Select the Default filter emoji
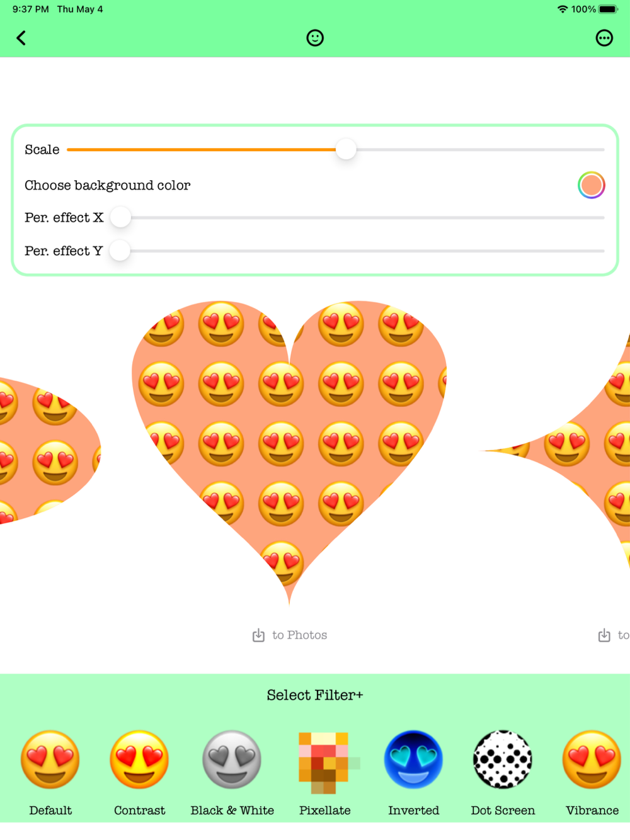This screenshot has height=840, width=630. click(x=50, y=760)
